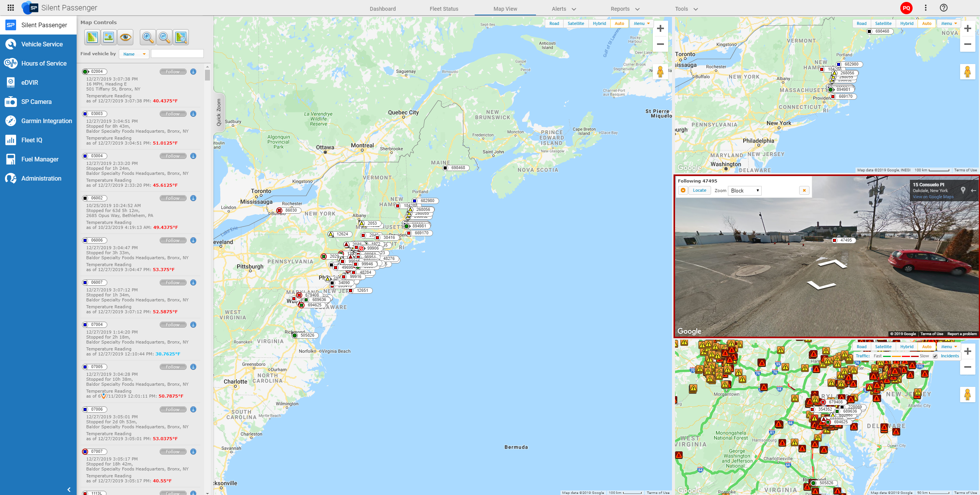Screen dimensions: 980x495
Task: Click the Locate button in following panel
Action: [699, 191]
